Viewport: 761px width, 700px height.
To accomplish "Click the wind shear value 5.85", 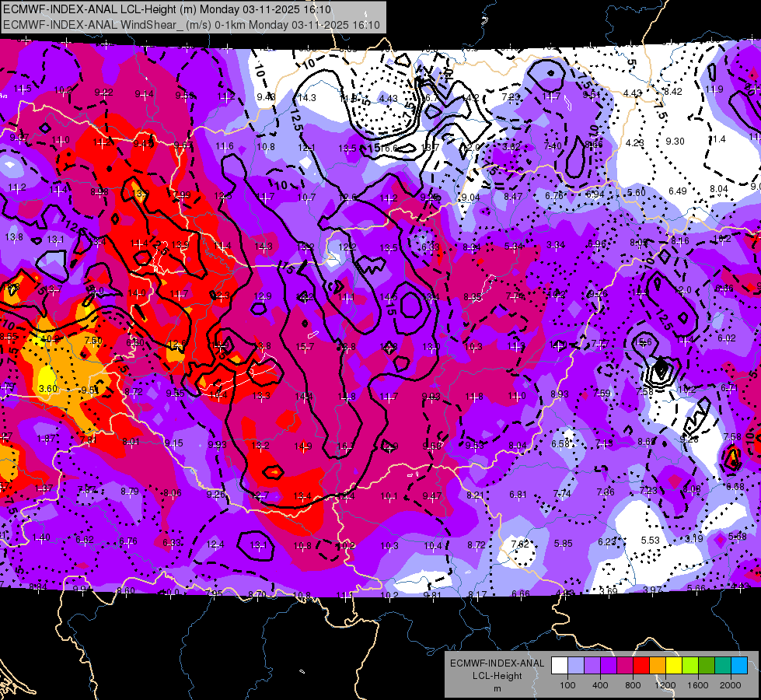I will click(563, 543).
